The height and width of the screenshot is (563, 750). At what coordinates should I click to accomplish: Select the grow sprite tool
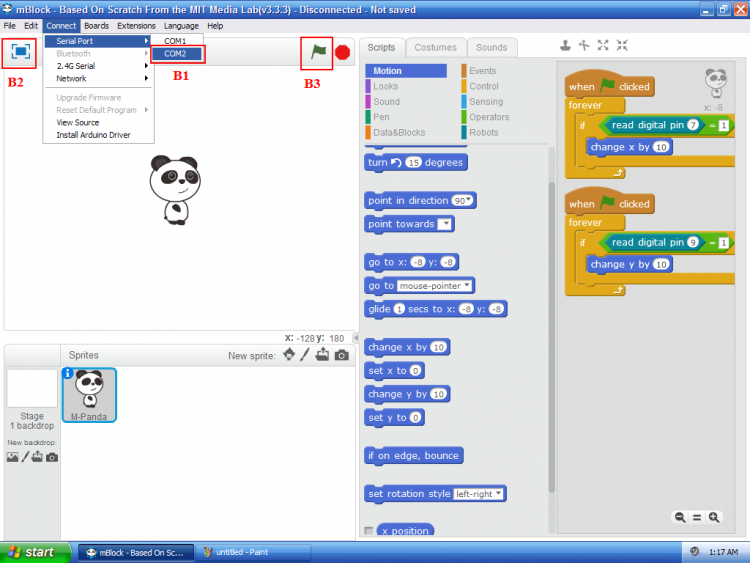tap(603, 45)
